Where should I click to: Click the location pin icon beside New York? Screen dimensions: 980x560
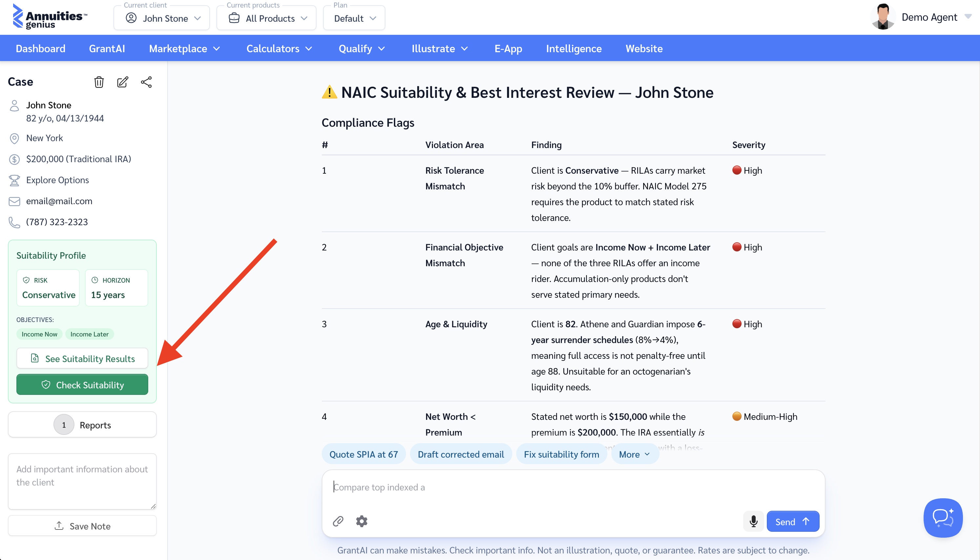pyautogui.click(x=14, y=139)
